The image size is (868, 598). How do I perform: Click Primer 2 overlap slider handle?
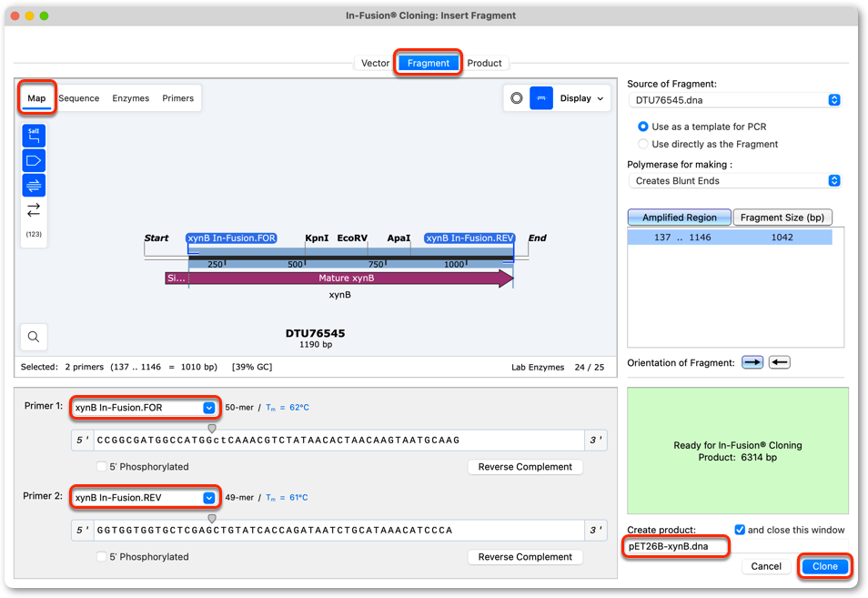click(x=212, y=518)
